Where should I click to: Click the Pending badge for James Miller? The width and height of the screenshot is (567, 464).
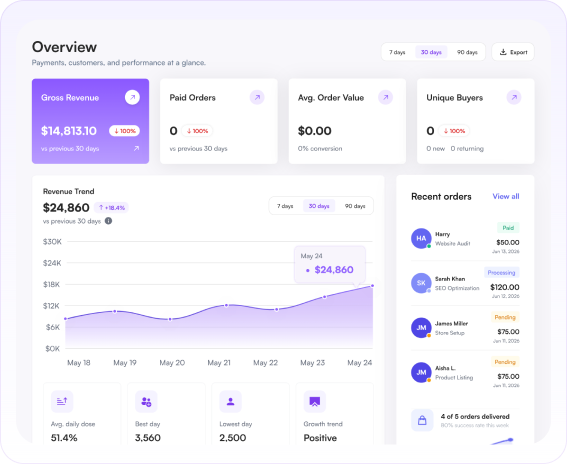505,317
